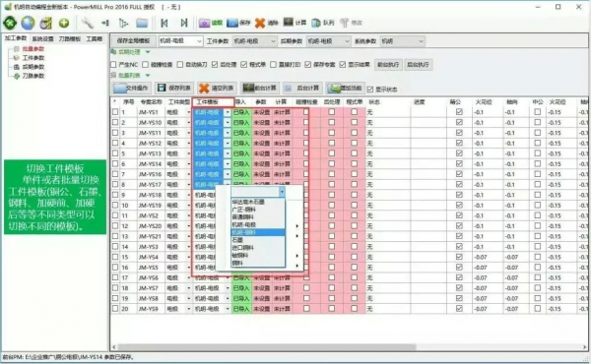The image size is (591, 364).
Task: Click the 读取 (read) toolbar icon
Action: point(204,23)
